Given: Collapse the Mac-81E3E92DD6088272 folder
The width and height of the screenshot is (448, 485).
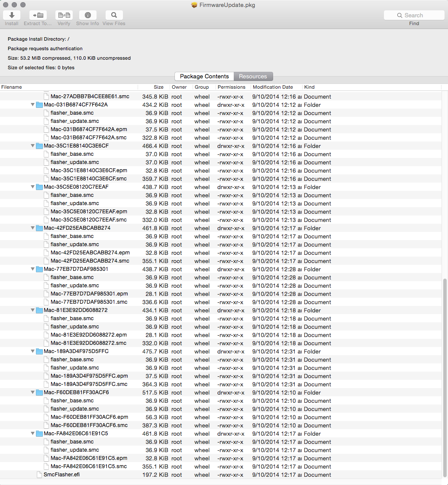Looking at the screenshot, I should [32, 311].
